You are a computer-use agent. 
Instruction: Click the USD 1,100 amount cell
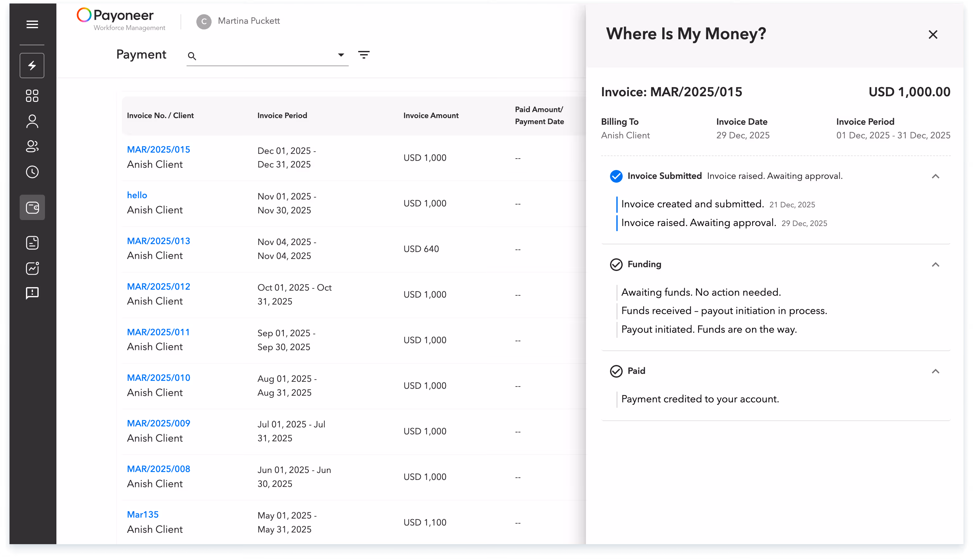pyautogui.click(x=424, y=522)
